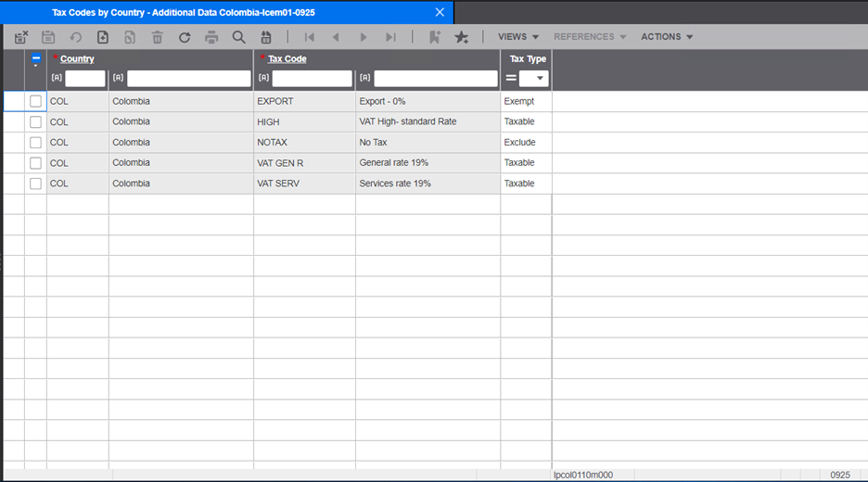Check the VAT SERV row checkbox

click(x=35, y=184)
